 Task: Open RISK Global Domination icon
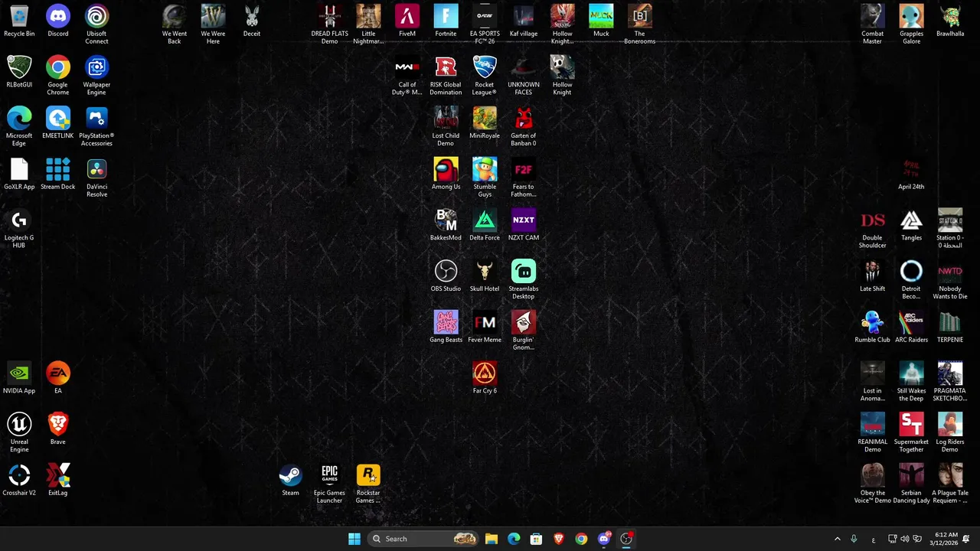point(446,75)
